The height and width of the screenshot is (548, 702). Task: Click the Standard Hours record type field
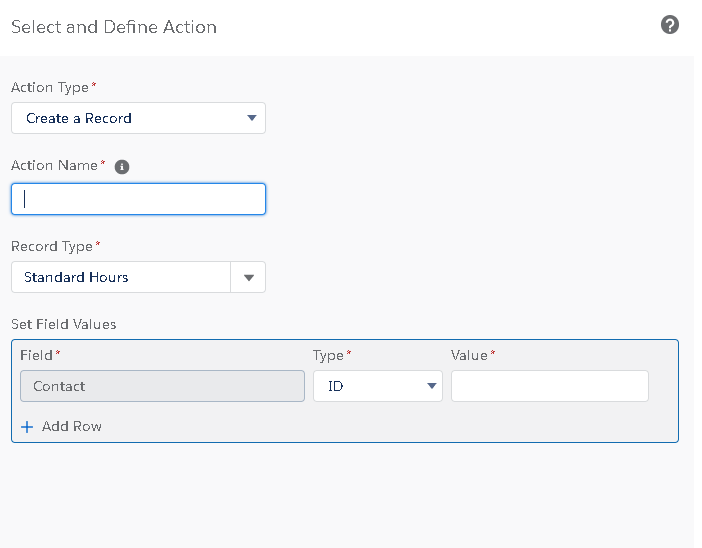click(x=121, y=277)
